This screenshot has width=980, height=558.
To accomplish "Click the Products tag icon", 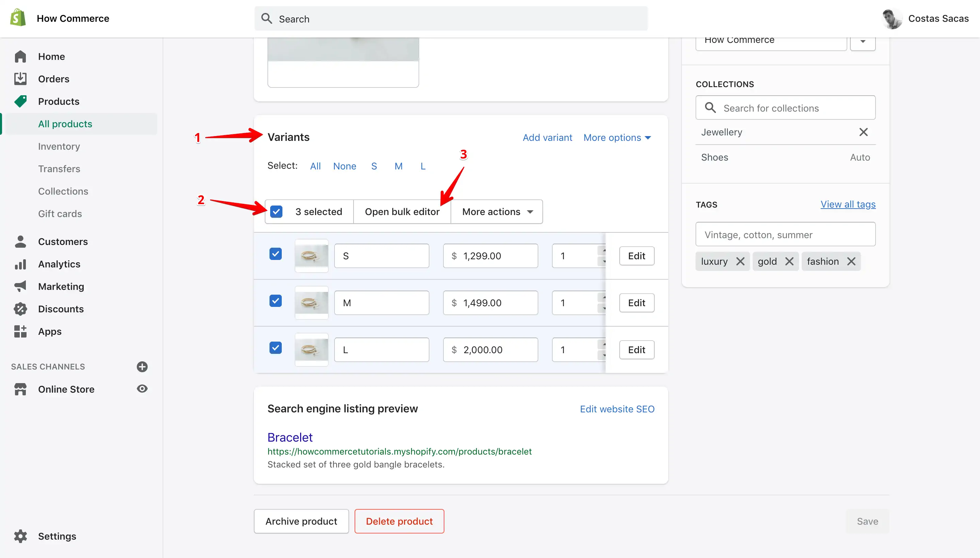I will tap(20, 101).
